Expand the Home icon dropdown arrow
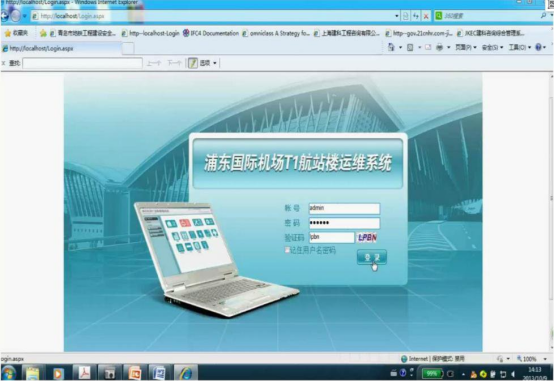Screen dimensions: 554x382 [x=400, y=47]
